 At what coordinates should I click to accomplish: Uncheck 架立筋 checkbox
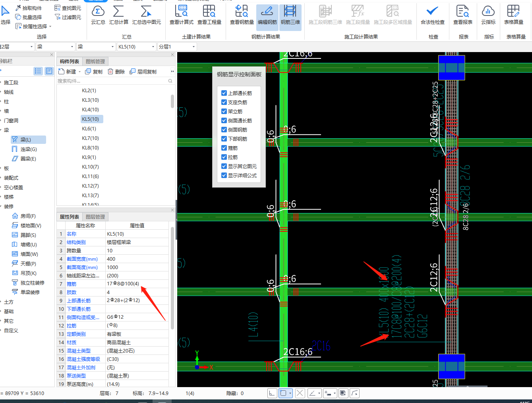[x=224, y=111]
